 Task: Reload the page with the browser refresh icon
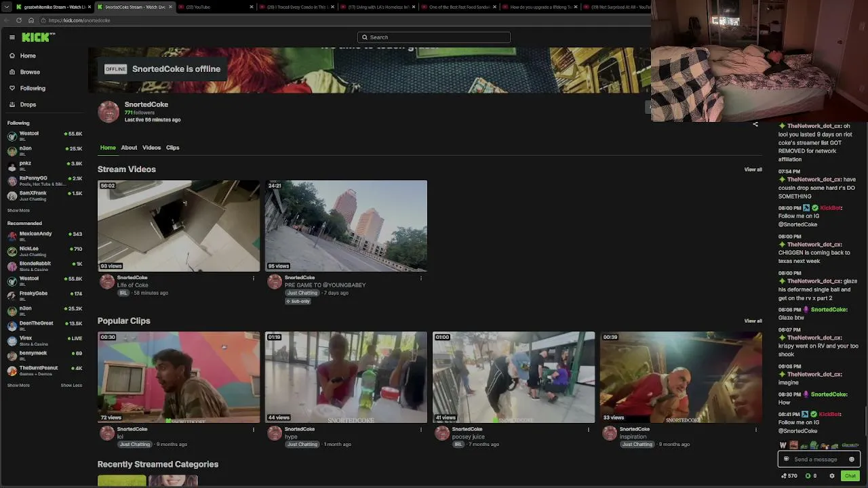[19, 20]
